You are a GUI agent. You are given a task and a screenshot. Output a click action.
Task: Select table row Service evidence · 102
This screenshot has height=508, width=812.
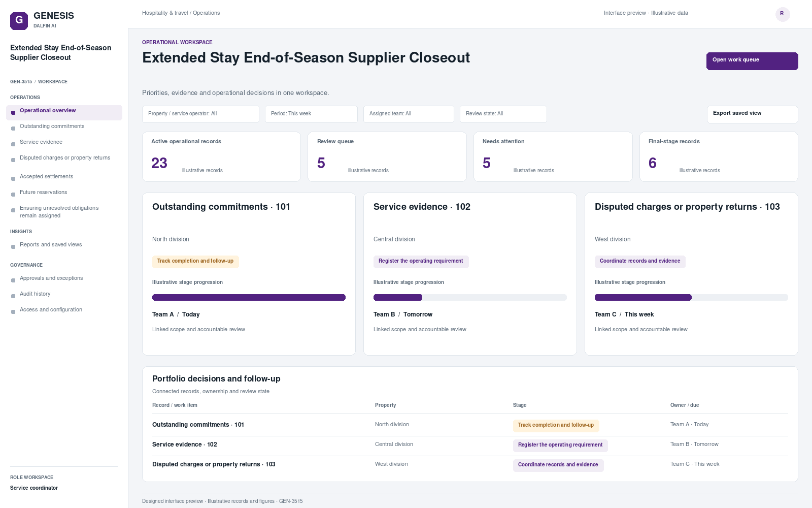470,445
